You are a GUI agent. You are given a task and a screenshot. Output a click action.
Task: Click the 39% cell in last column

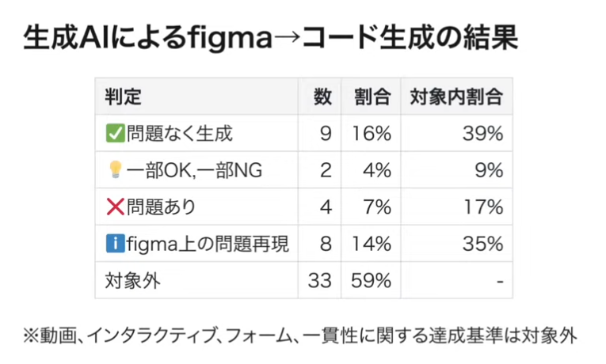tap(485, 134)
